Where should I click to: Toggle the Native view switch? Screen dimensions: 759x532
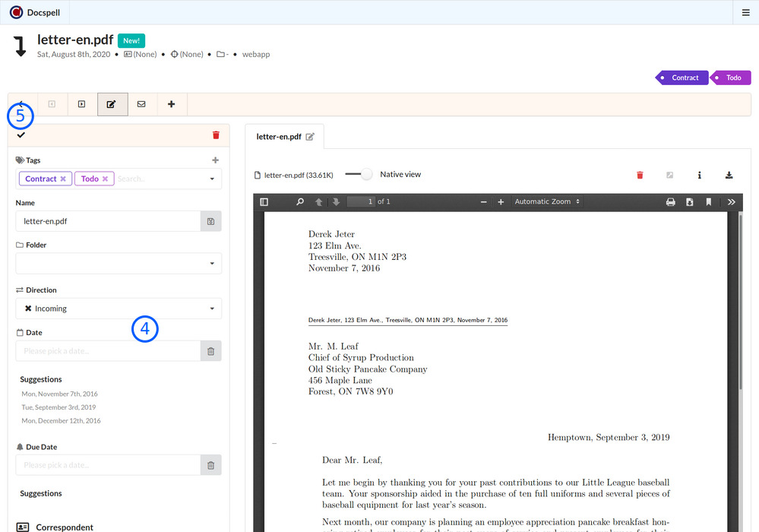(x=359, y=175)
